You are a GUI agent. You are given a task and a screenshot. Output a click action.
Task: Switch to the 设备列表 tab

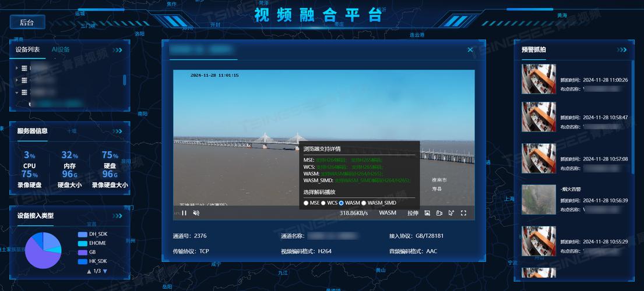click(27, 49)
